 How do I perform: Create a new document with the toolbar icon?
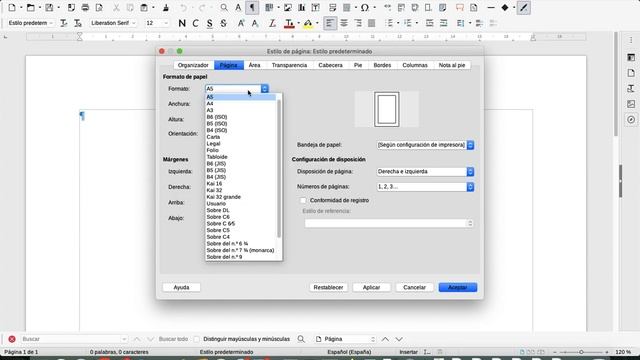pos(12,7)
